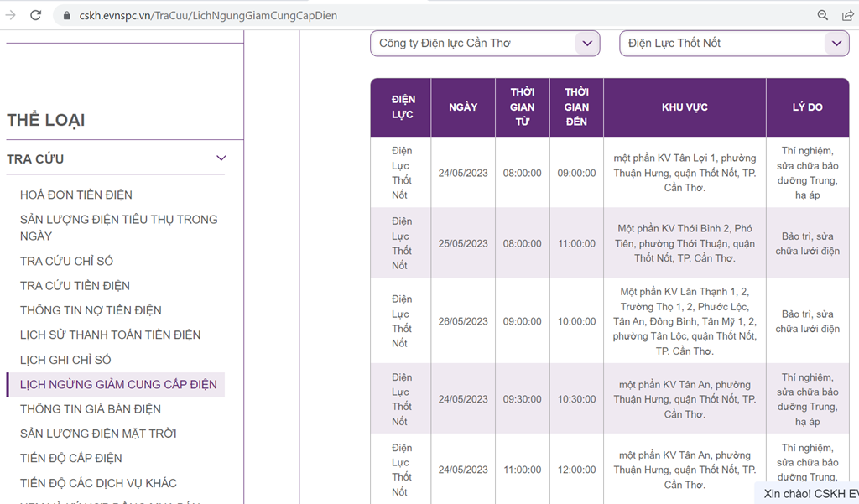Click the TRA CỨU category heading
The image size is (859, 504).
(35, 158)
